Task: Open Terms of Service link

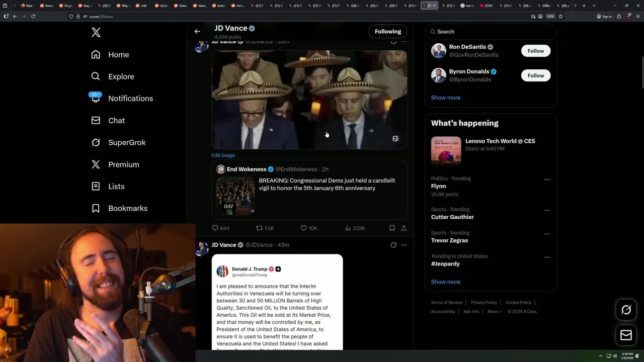Action: (x=446, y=303)
